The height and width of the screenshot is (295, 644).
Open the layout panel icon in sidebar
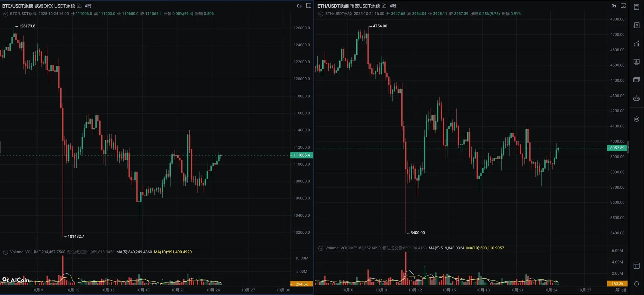pyautogui.click(x=636, y=266)
